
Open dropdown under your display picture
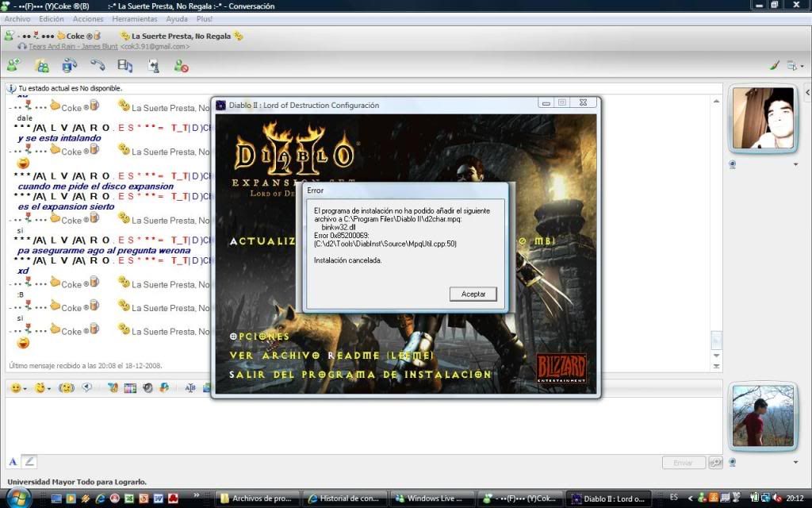coord(795,462)
